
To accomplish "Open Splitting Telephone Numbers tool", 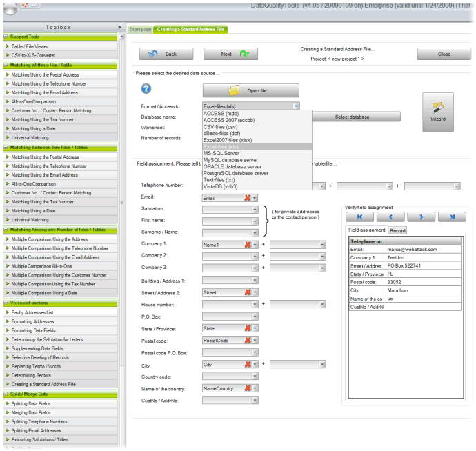I will click(x=60, y=421).
